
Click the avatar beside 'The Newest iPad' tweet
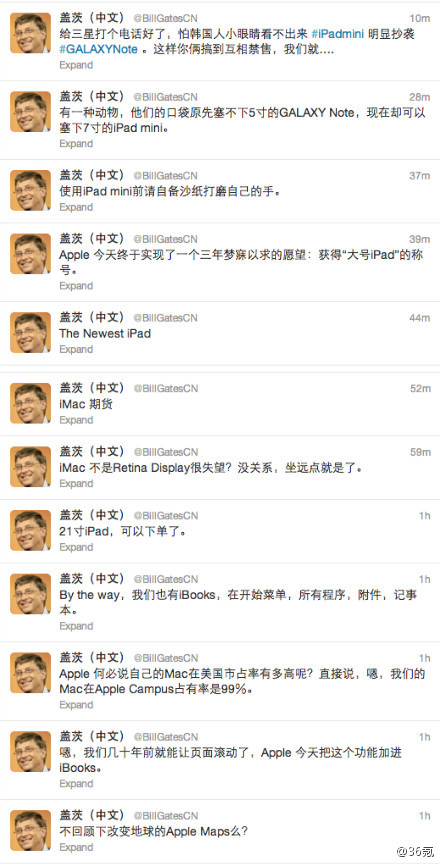click(30, 333)
